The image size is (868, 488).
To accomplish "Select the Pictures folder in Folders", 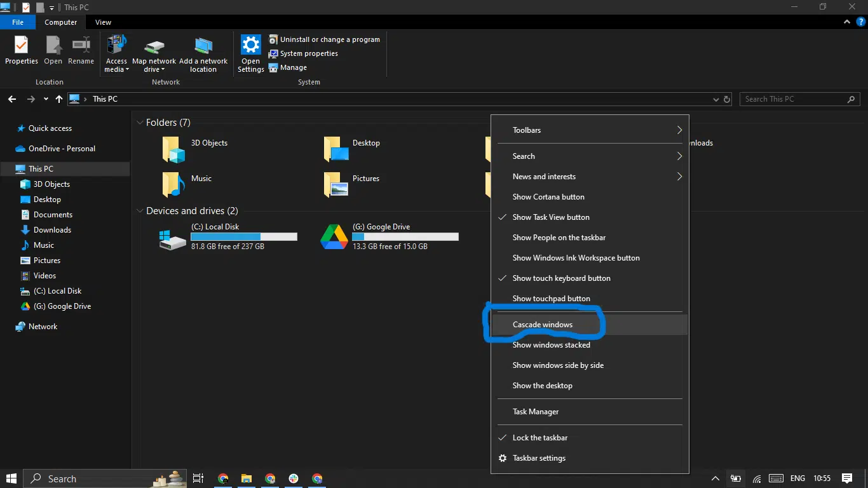I will point(351,185).
